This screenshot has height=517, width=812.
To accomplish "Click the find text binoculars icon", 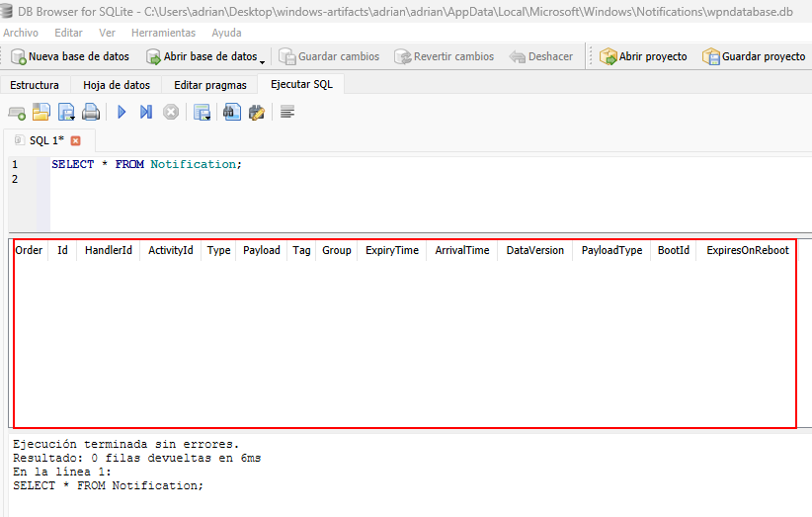I will click(232, 113).
